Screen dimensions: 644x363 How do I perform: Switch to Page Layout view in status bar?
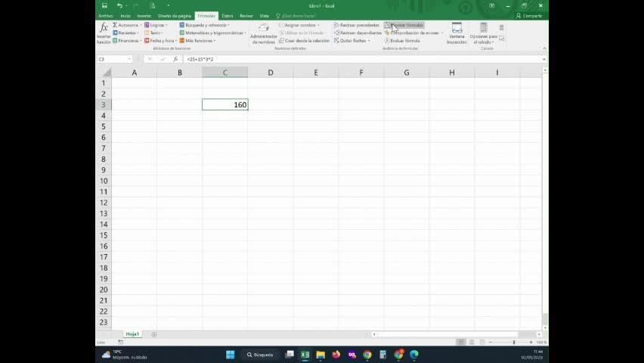point(472,342)
